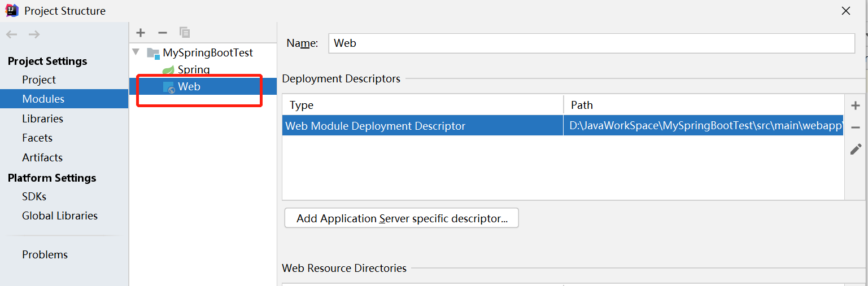Image resolution: width=868 pixels, height=286 pixels.
Task: Click Add Application Server specific descriptor button
Action: tap(402, 218)
